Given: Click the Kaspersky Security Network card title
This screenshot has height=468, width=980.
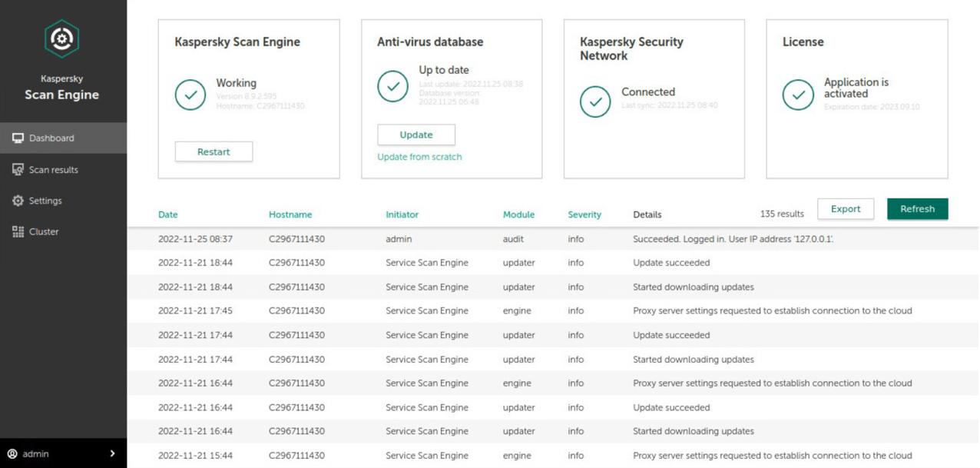Looking at the screenshot, I should [631, 49].
